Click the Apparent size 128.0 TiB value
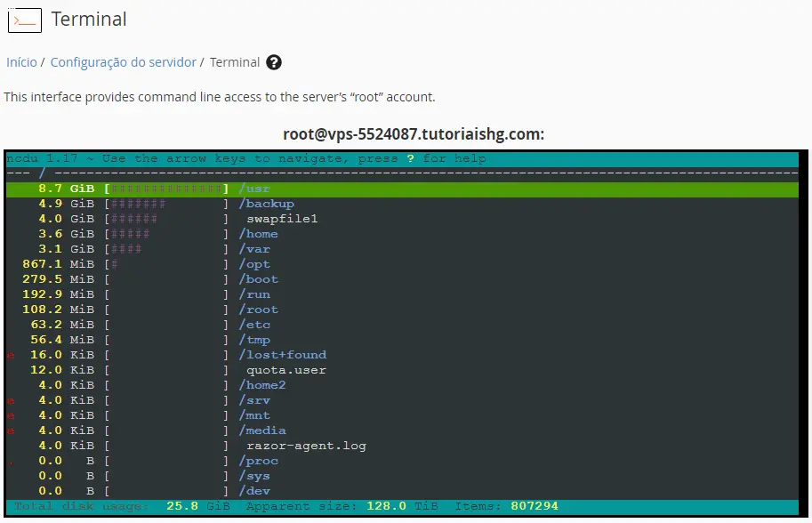The height and width of the screenshot is (523, 812). click(x=402, y=506)
